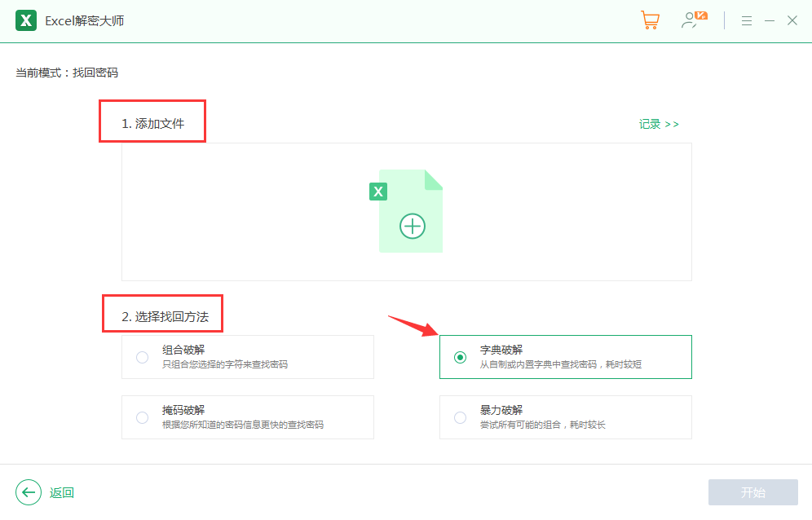Viewport: 812px width, 520px height.
Task: Click the description 只组合您选择的字符来查找密码
Action: [x=225, y=364]
